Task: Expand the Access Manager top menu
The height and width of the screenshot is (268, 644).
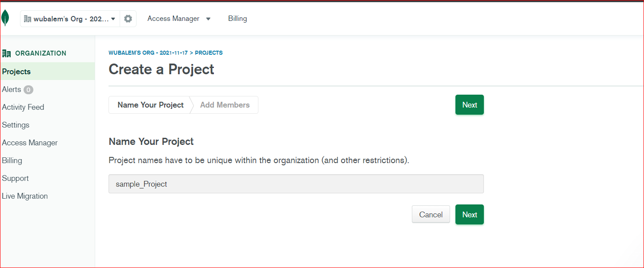Action: 179,19
